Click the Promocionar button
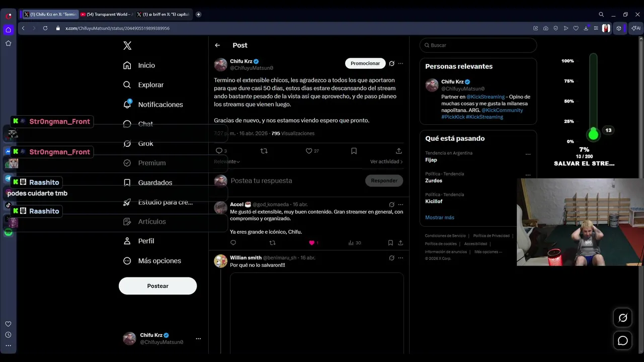Viewport: 644px width, 362px height. 365,63
